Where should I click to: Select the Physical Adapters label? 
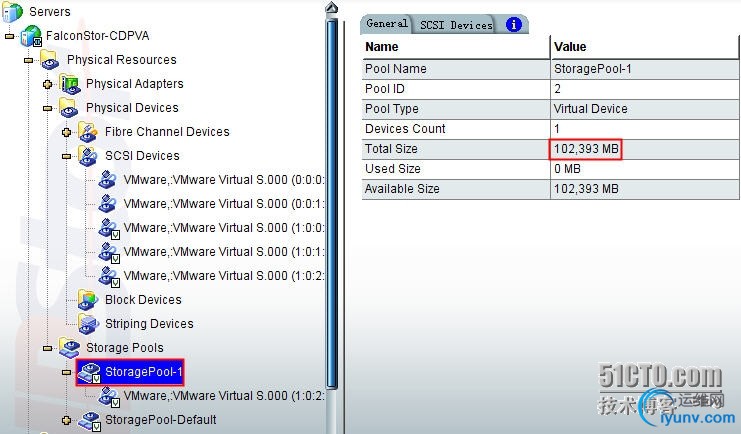click(x=135, y=84)
